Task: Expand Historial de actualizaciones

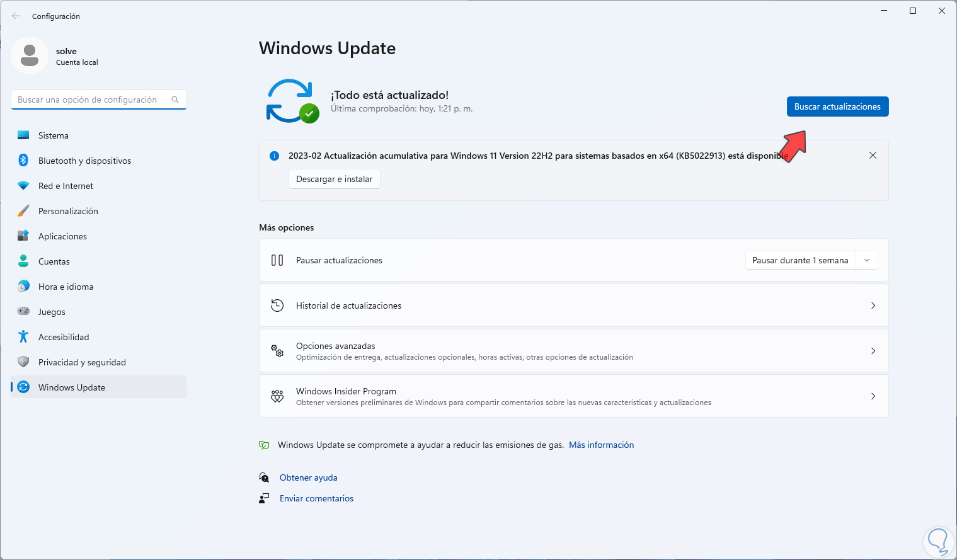Action: coord(873,306)
